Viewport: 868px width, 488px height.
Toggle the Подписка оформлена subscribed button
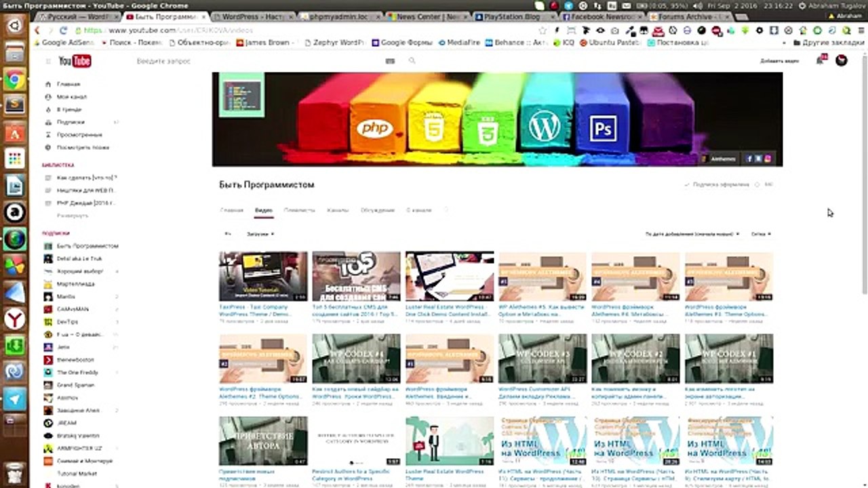pos(717,184)
